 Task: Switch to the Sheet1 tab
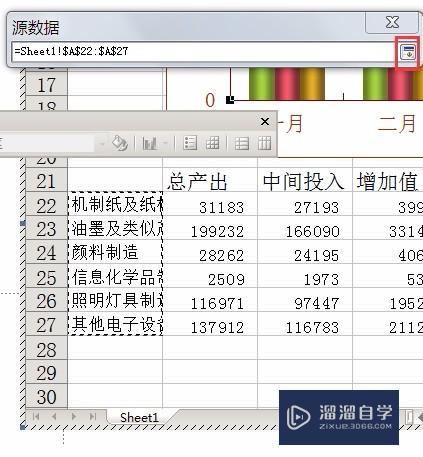pyautogui.click(x=139, y=417)
